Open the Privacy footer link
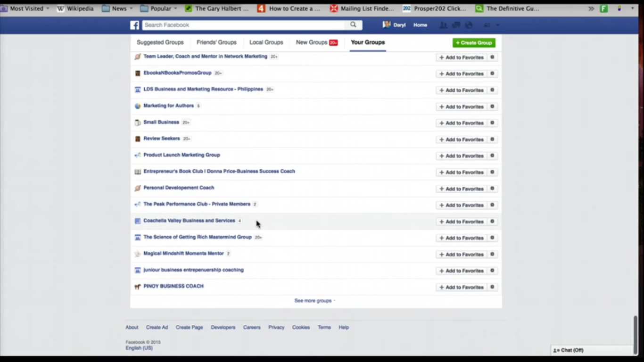 click(x=276, y=327)
